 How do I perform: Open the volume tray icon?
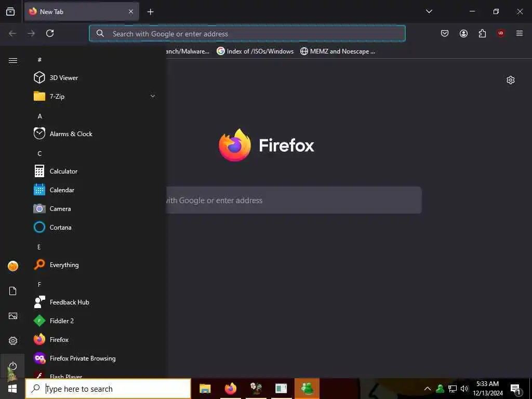(x=464, y=389)
